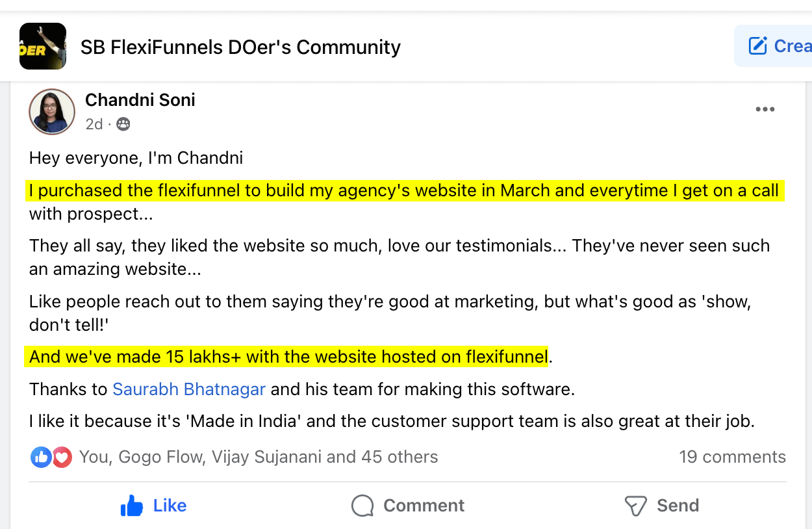
Task: Click the highlighted '15 lakhs+' sentence
Action: pos(288,357)
